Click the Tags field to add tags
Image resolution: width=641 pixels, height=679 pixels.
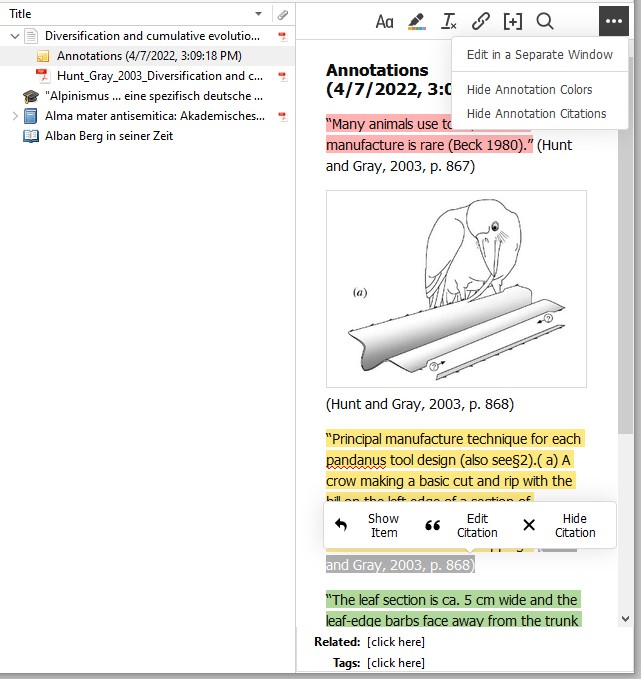pos(395,663)
